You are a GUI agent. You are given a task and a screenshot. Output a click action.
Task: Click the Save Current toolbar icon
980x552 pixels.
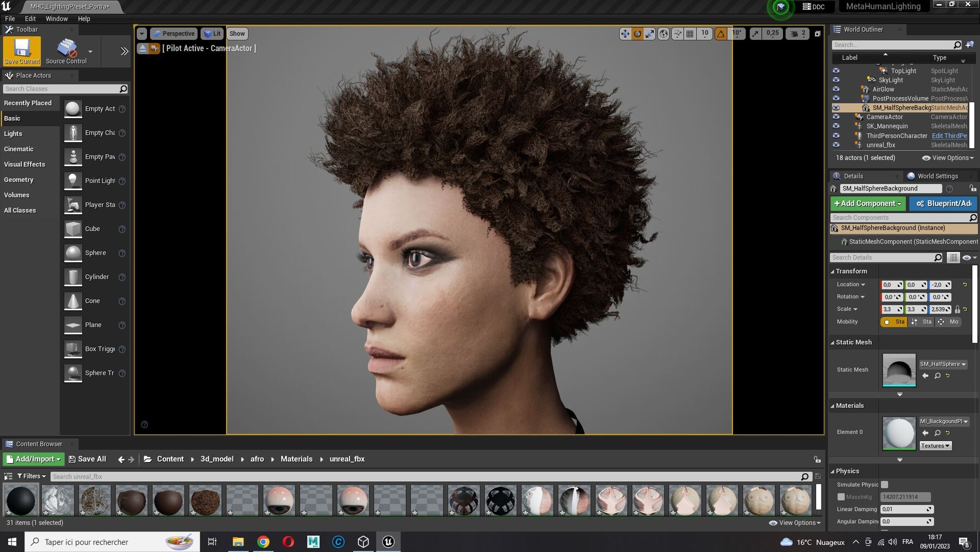click(x=22, y=51)
